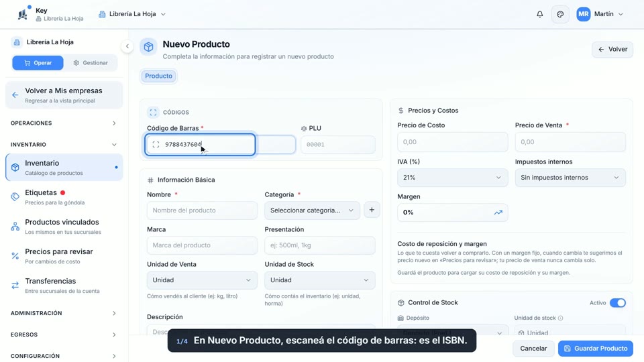Open the Sin impuestos internos dropdown

point(570,178)
